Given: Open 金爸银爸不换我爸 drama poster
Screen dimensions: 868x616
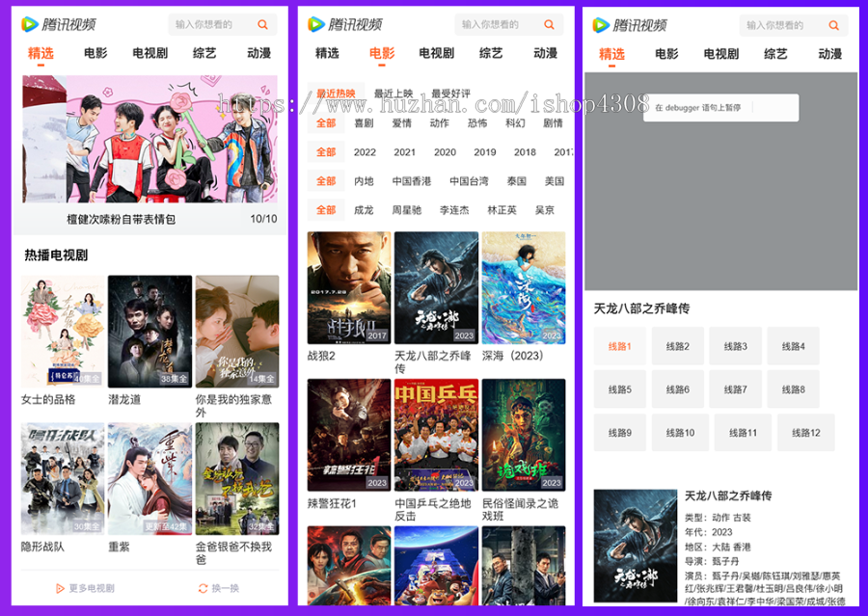Looking at the screenshot, I should [x=237, y=479].
